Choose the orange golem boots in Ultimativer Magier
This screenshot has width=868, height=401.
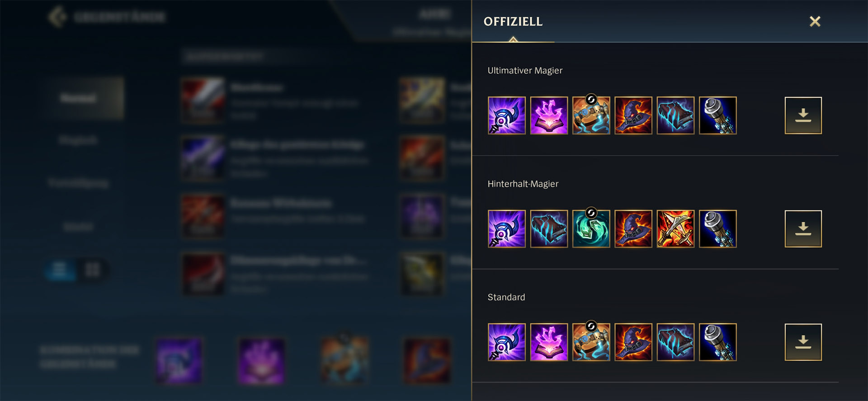coord(591,115)
